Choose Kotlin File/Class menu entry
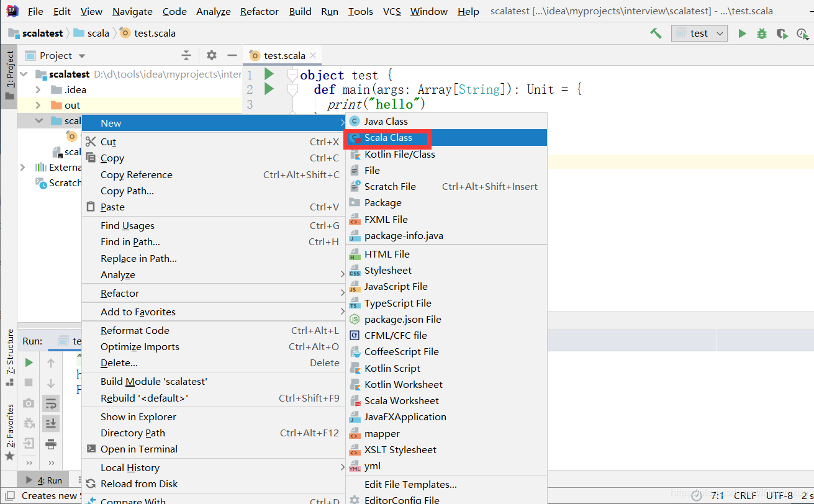 [446, 154]
